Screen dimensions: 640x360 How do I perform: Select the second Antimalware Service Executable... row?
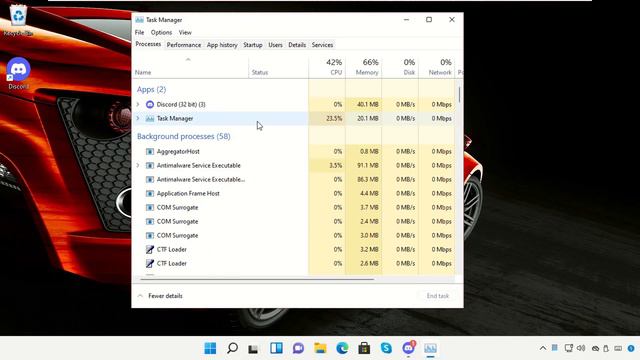294,180
